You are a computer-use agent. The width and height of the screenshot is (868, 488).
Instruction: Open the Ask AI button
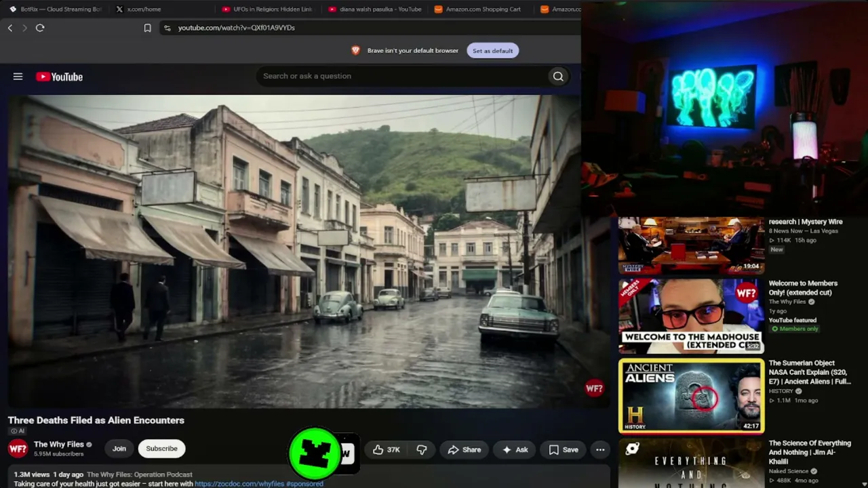tap(515, 449)
